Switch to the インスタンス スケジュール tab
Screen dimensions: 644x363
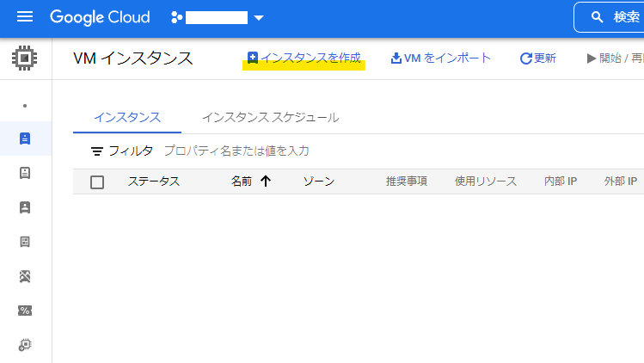tap(270, 118)
